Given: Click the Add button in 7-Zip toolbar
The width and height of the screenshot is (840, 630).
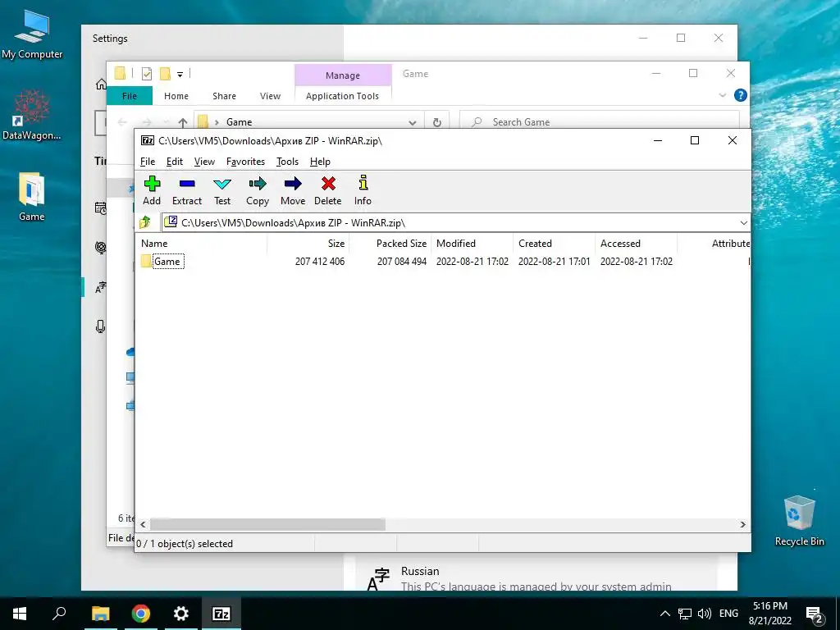Looking at the screenshot, I should pos(152,190).
